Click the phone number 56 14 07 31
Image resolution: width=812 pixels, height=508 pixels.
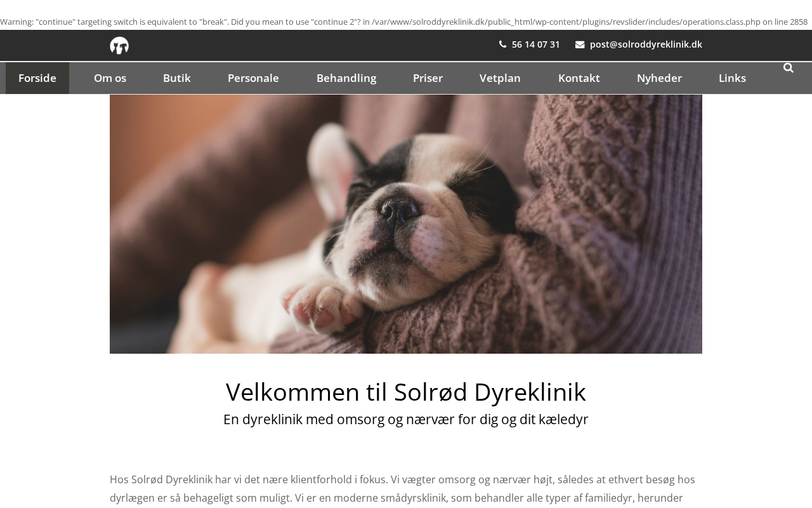[536, 44]
